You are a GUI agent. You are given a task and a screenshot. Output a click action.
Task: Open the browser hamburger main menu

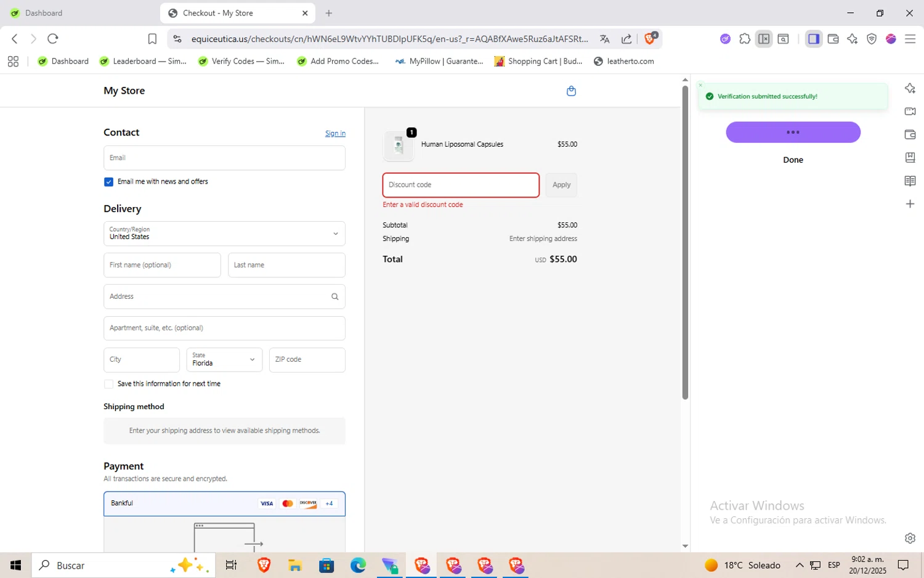(x=910, y=39)
